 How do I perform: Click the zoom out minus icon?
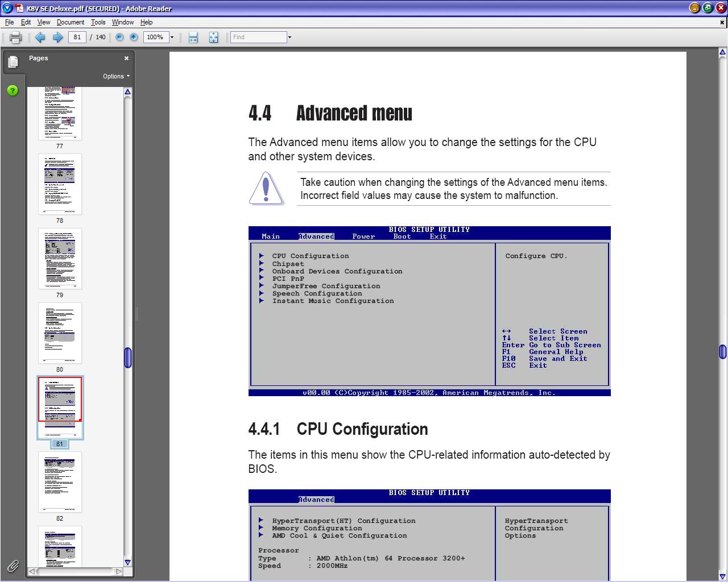119,37
